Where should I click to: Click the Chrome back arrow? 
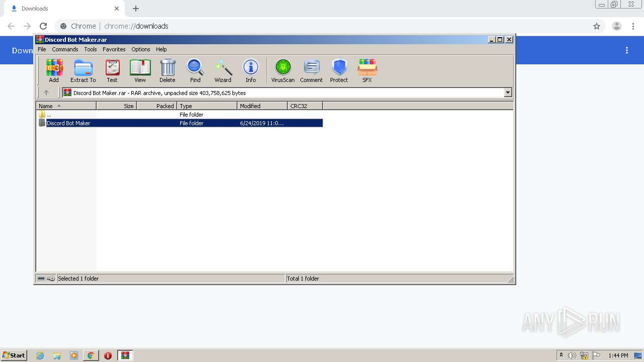(11, 26)
